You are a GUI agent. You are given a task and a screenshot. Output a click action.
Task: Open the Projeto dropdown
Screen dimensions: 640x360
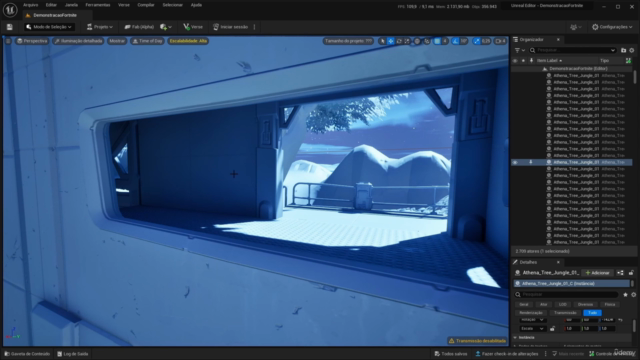(x=100, y=27)
